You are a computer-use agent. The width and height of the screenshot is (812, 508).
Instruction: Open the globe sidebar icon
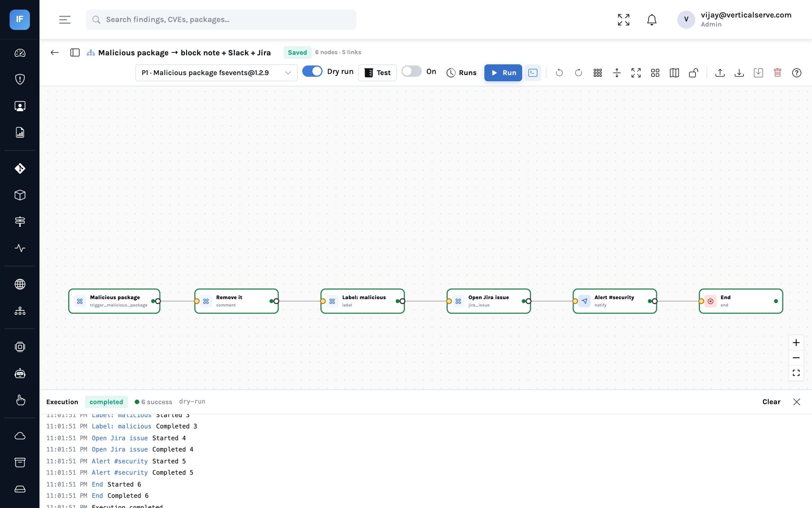point(20,284)
